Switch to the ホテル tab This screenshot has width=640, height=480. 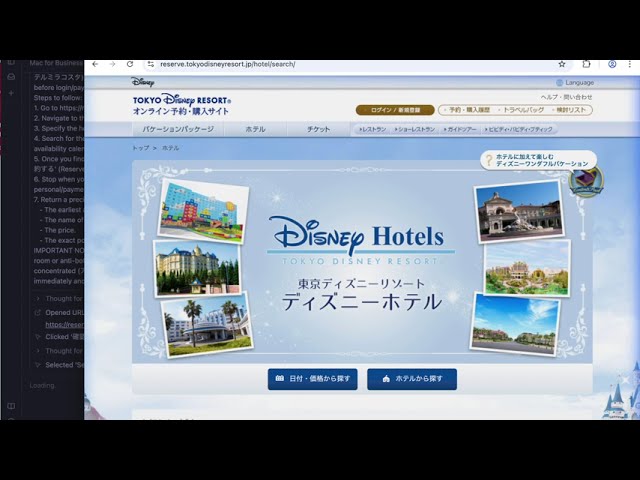click(x=256, y=129)
